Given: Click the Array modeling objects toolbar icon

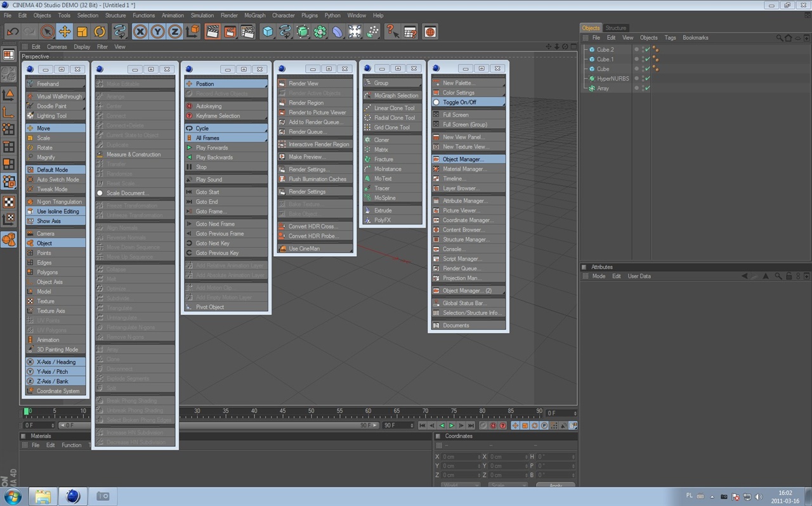Looking at the screenshot, I should point(320,32).
